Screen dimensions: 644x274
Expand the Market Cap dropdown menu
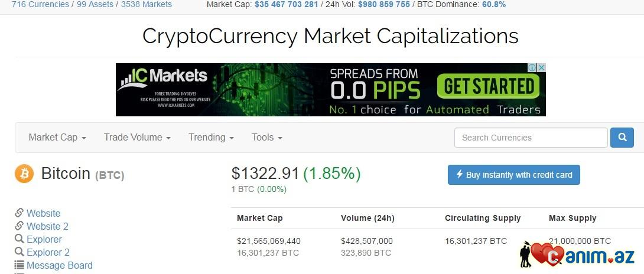57,138
